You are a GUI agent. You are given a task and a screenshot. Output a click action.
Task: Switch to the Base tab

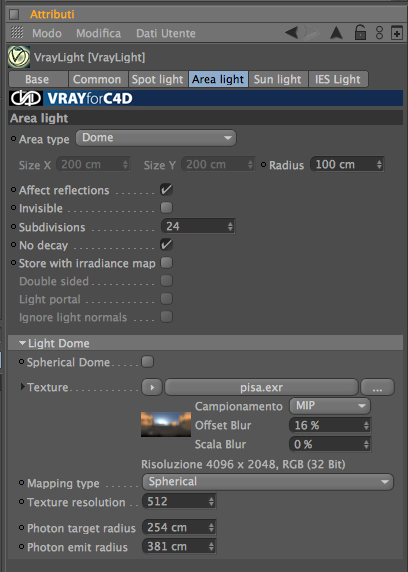38,79
